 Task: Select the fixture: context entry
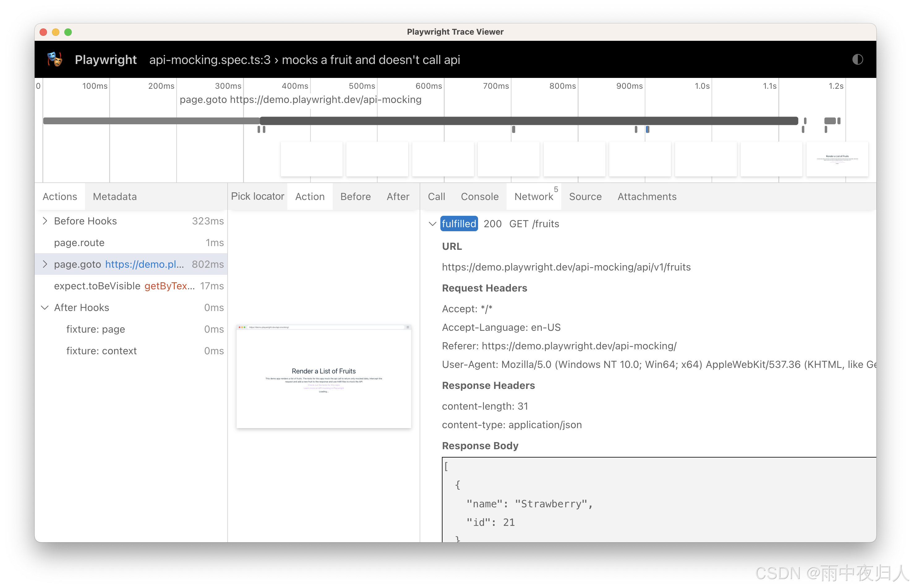point(101,351)
